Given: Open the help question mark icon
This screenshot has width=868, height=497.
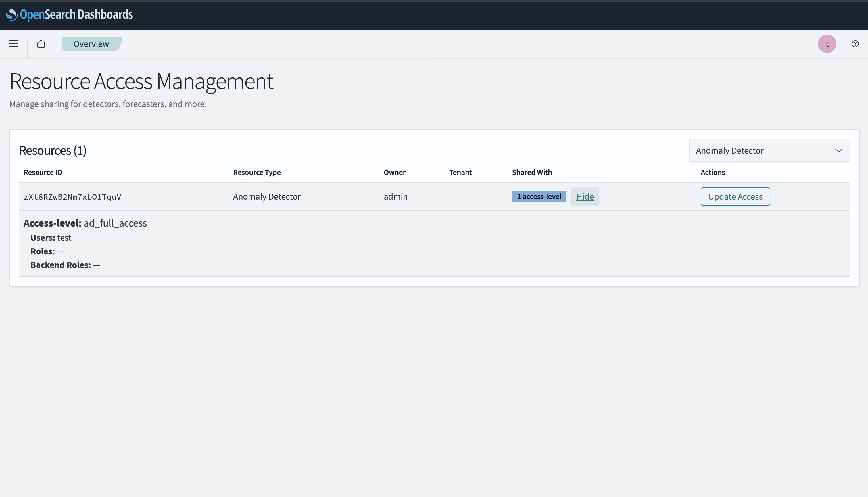Looking at the screenshot, I should [x=855, y=44].
